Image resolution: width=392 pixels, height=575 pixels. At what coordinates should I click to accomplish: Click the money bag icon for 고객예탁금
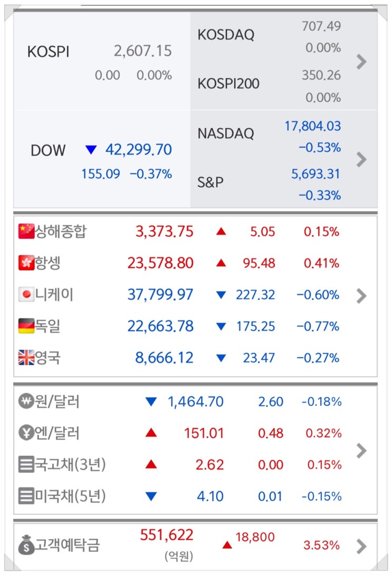pos(26,545)
